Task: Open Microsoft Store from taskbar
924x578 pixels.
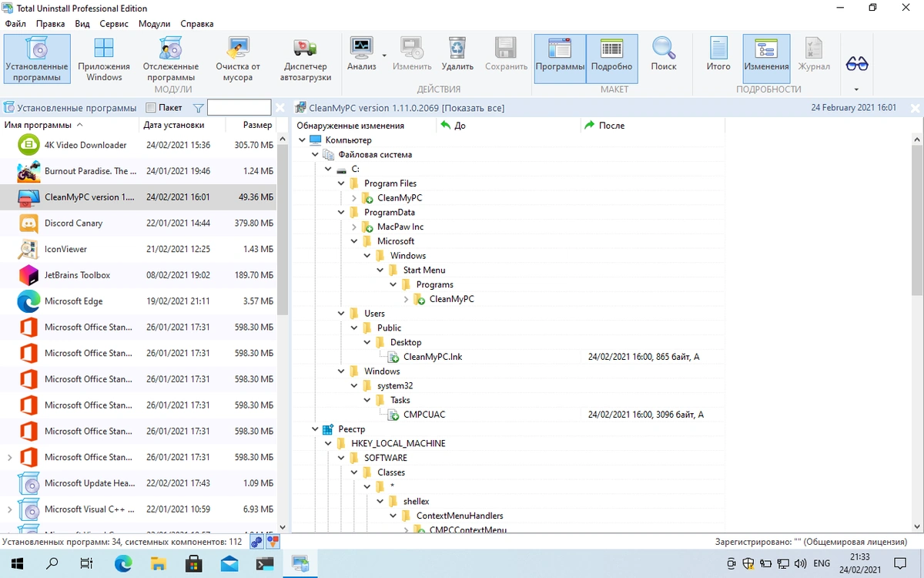Action: [194, 563]
